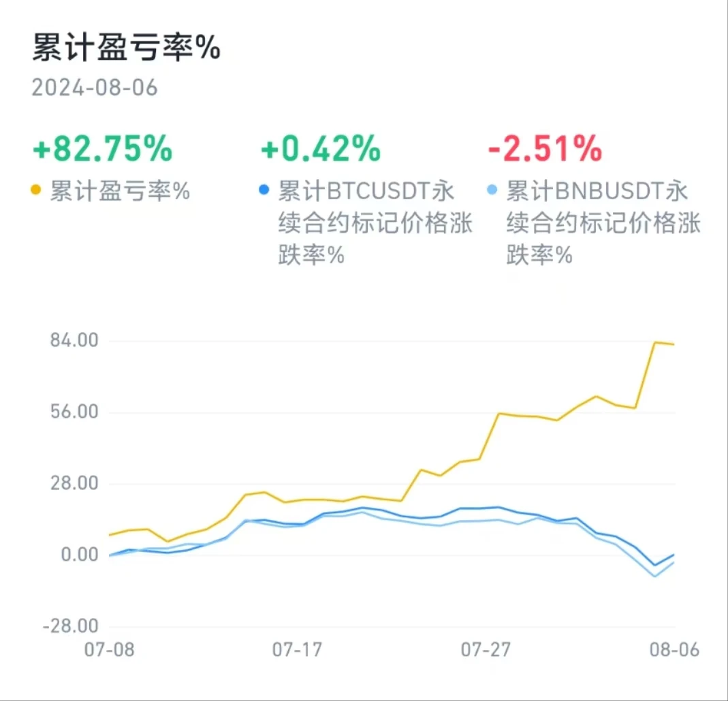Click the light blue BNBUSDT legend dot
The width and height of the screenshot is (728, 701).
(492, 191)
